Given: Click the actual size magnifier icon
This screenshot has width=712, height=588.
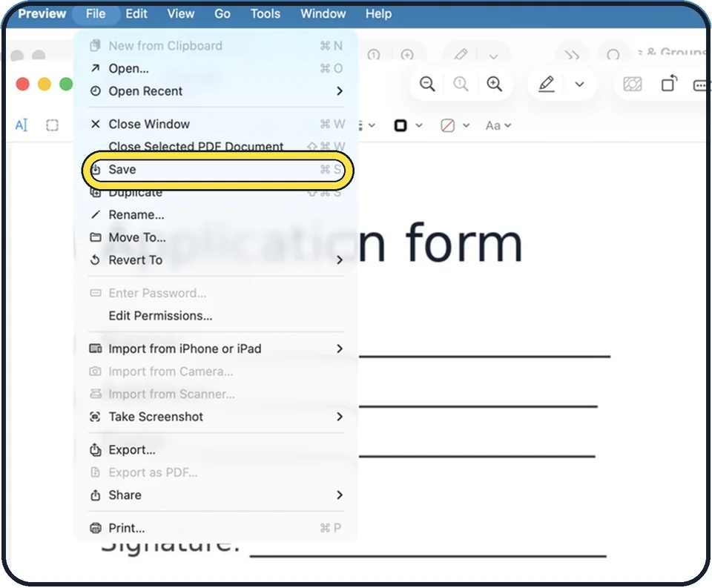Looking at the screenshot, I should pos(461,84).
